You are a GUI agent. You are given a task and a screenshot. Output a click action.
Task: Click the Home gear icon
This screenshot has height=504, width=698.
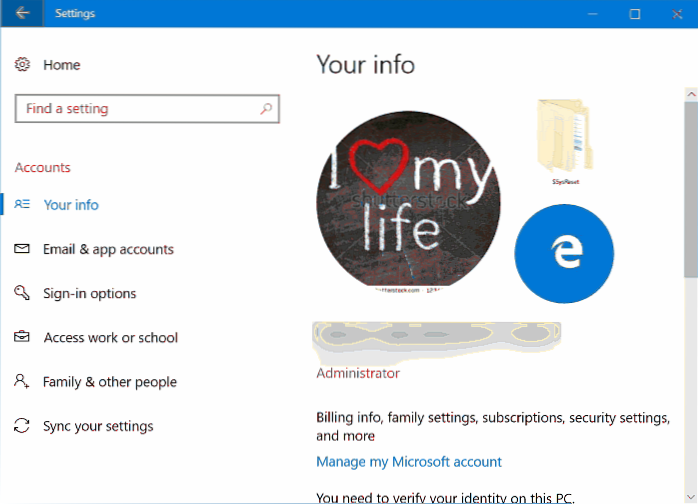pos(23,65)
